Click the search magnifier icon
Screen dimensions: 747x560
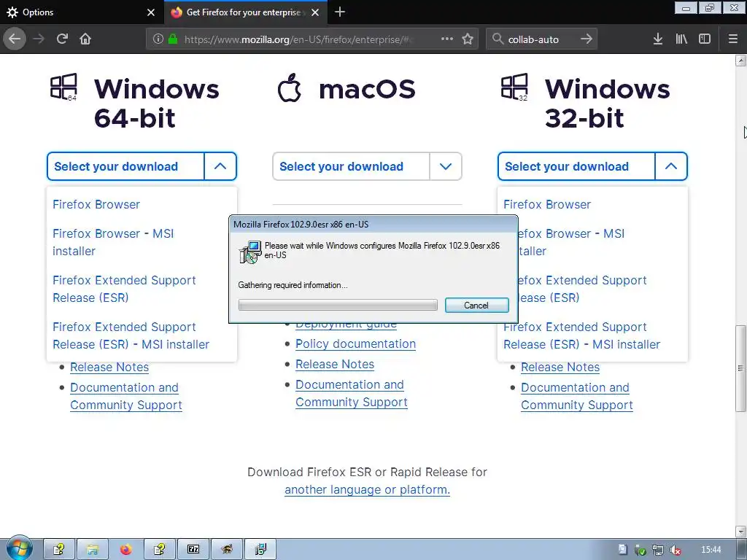coord(498,39)
